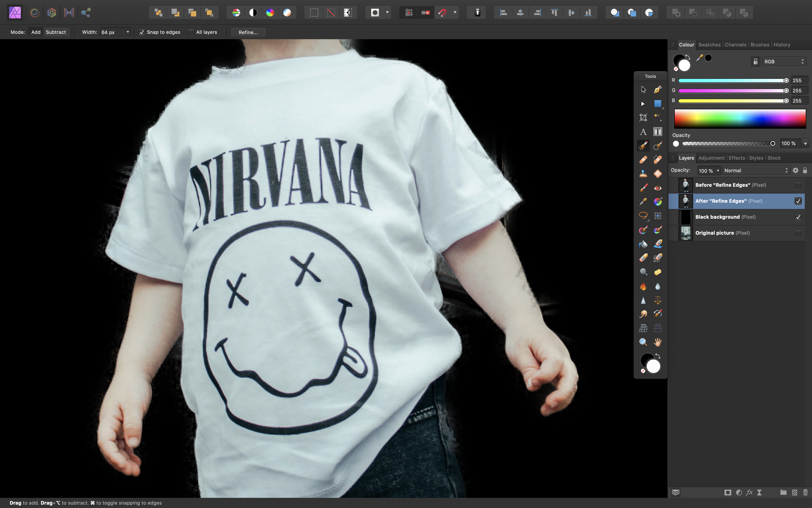Screen dimensions: 812x508
Task: Click the Refine... button
Action: click(x=248, y=32)
